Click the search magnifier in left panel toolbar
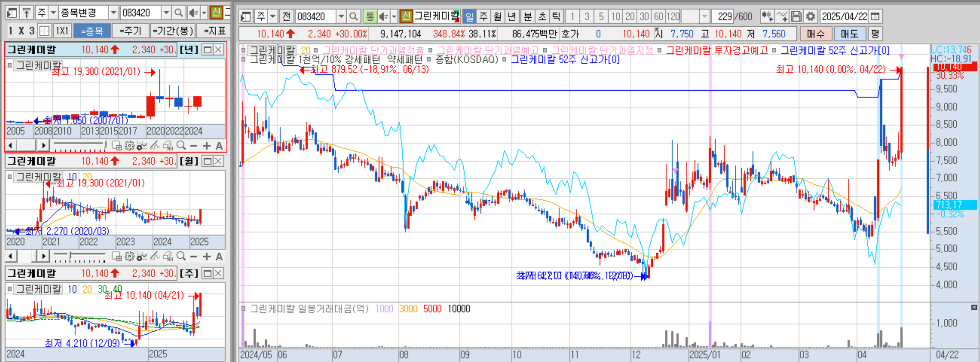980x362 pixels. [x=178, y=13]
